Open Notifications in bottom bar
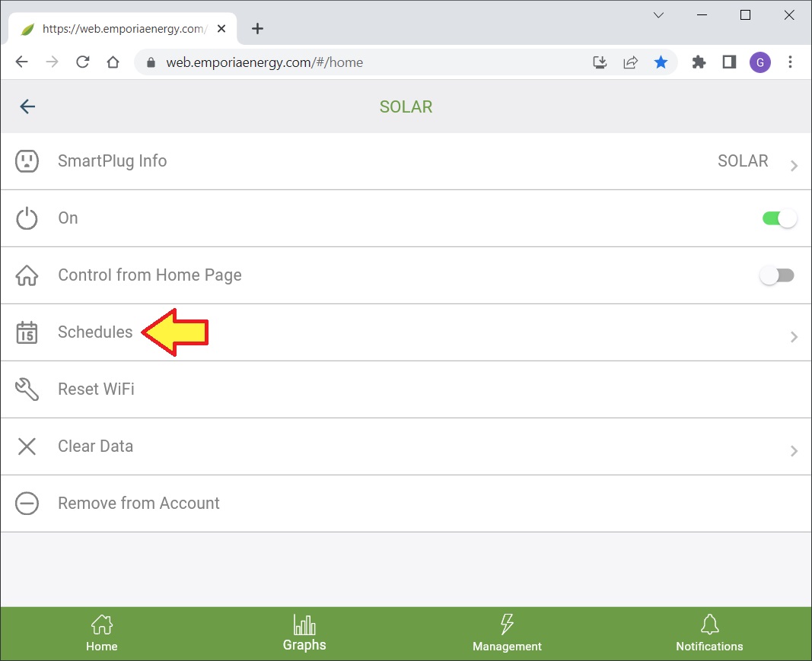 [709, 634]
